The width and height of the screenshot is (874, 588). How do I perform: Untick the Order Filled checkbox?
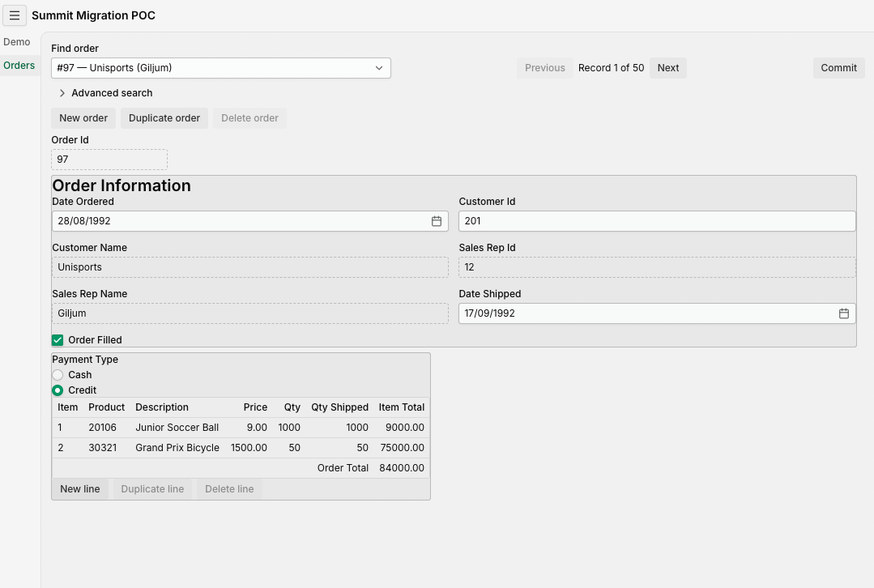(58, 340)
